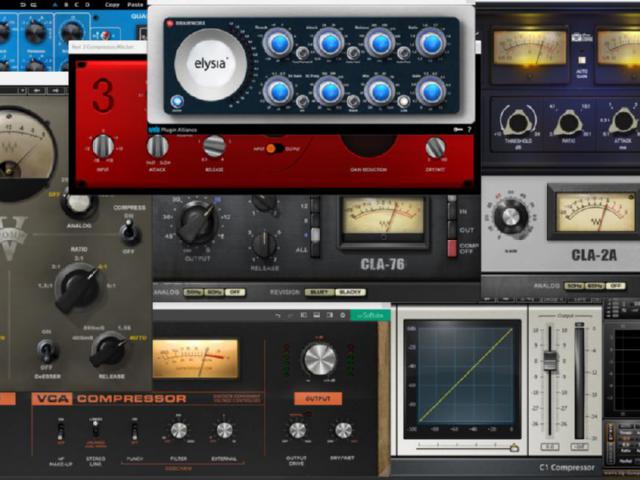
Task: Turn the VCA External sidechain knob
Action: click(x=224, y=430)
